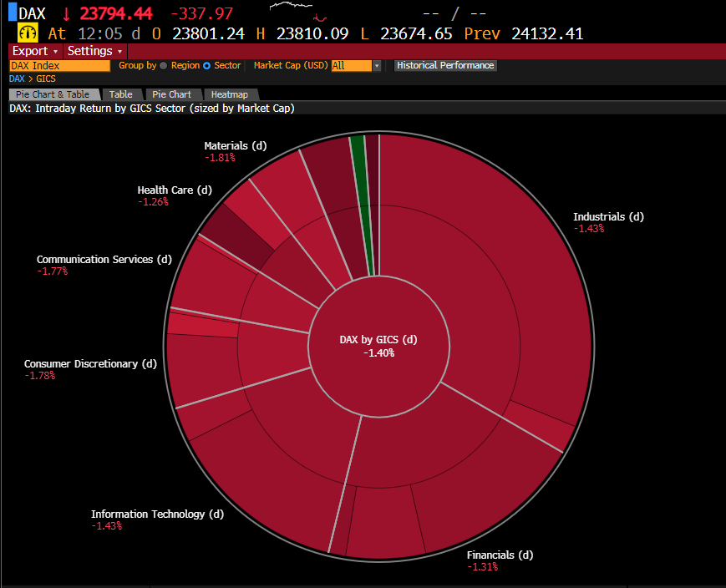Click the DAX by GICS center circle
Image resolution: width=726 pixels, height=588 pixels.
point(378,346)
